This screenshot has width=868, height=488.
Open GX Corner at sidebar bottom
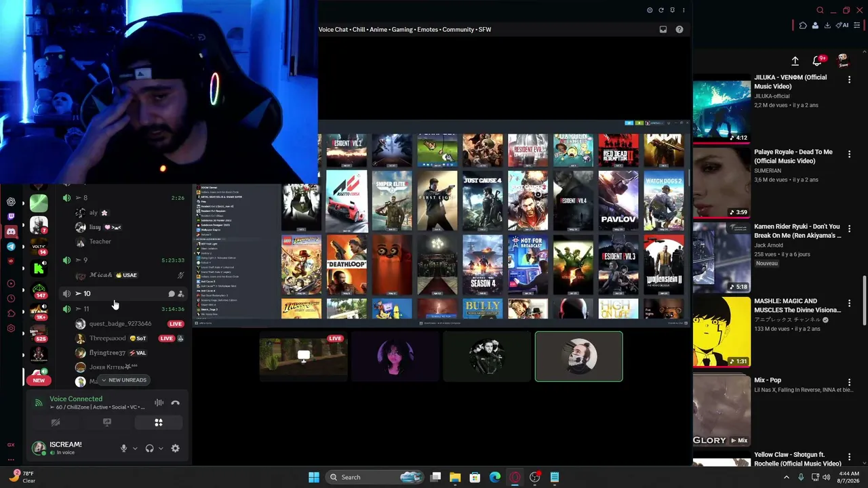[11, 445]
